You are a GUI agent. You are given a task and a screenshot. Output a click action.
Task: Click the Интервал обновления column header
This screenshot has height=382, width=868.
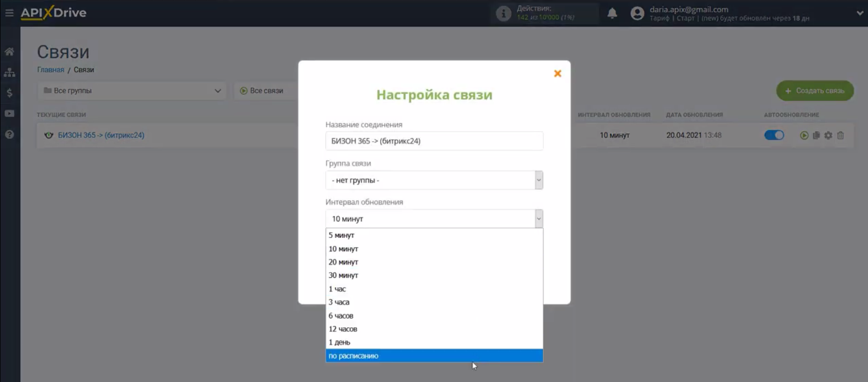coord(614,115)
